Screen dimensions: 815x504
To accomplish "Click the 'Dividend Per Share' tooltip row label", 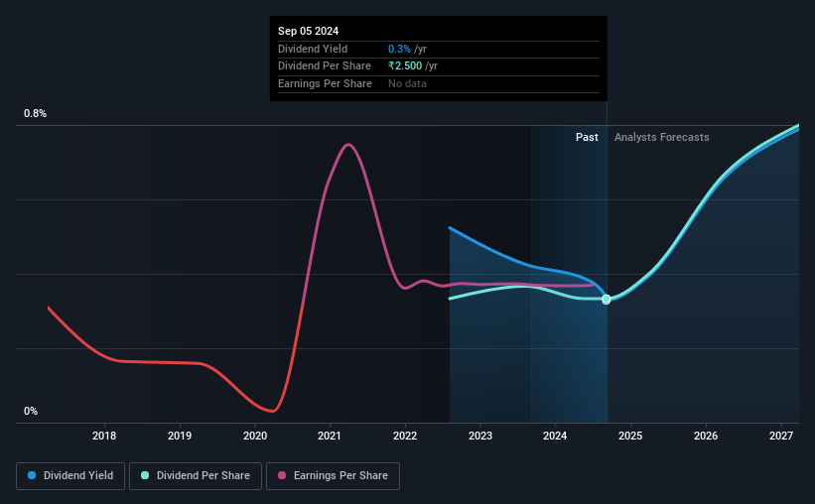I will [325, 66].
